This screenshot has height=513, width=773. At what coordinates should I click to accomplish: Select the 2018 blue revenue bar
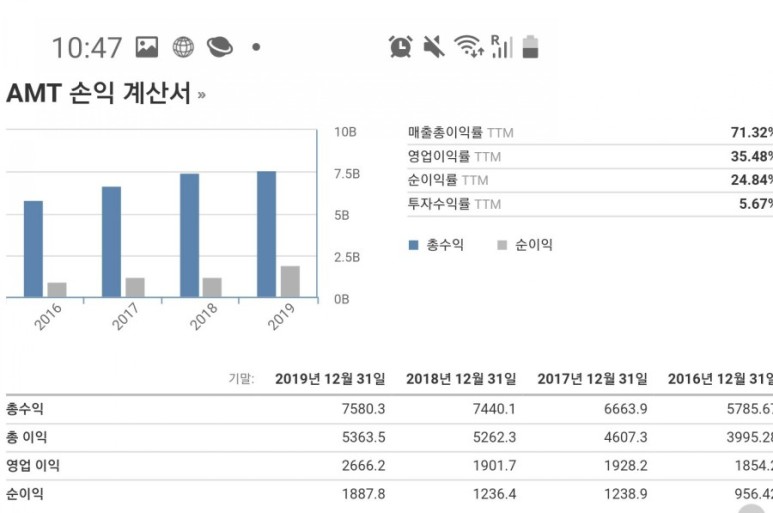pyautogui.click(x=189, y=236)
